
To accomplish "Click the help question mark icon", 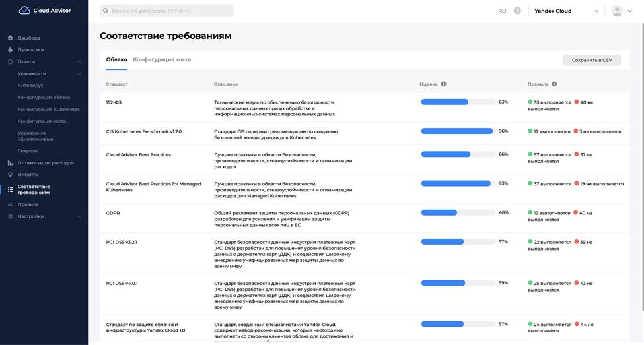I will pos(517,11).
